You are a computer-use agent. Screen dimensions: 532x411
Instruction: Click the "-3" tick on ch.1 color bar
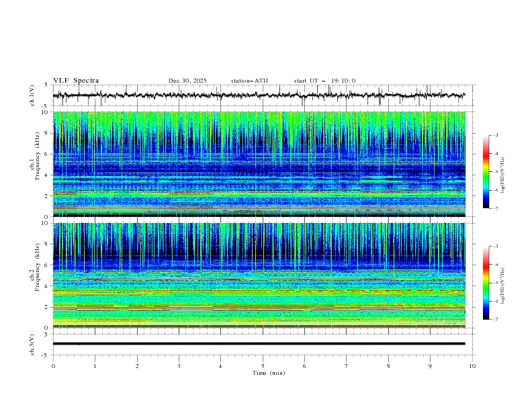coord(496,135)
